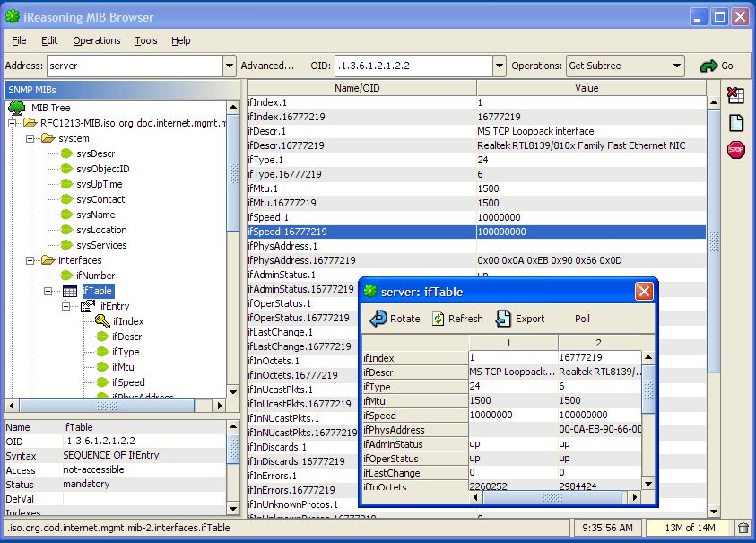This screenshot has height=543, width=756.
Task: Click the Go button with green arrow
Action: (725, 65)
